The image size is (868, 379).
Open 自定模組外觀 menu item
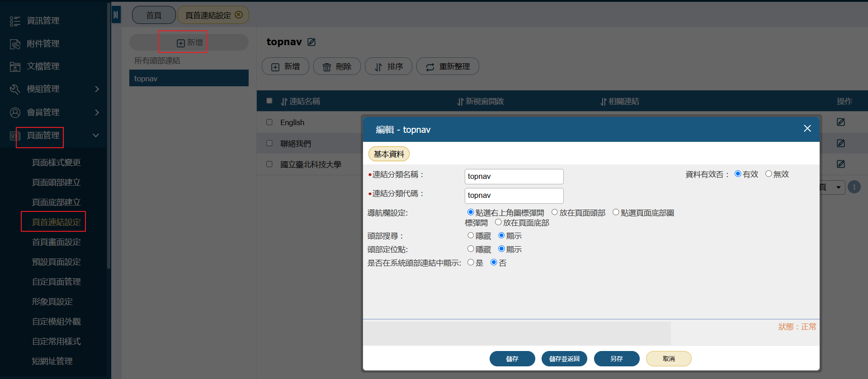click(x=56, y=322)
